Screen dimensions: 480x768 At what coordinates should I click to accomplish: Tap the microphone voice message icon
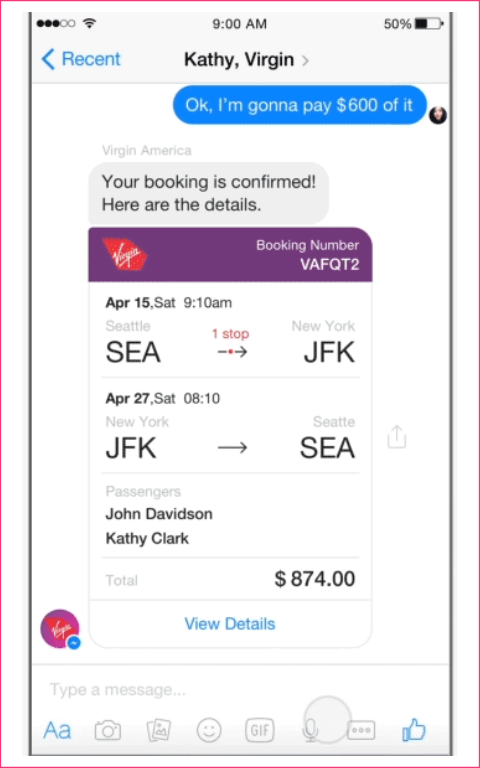[x=310, y=730]
